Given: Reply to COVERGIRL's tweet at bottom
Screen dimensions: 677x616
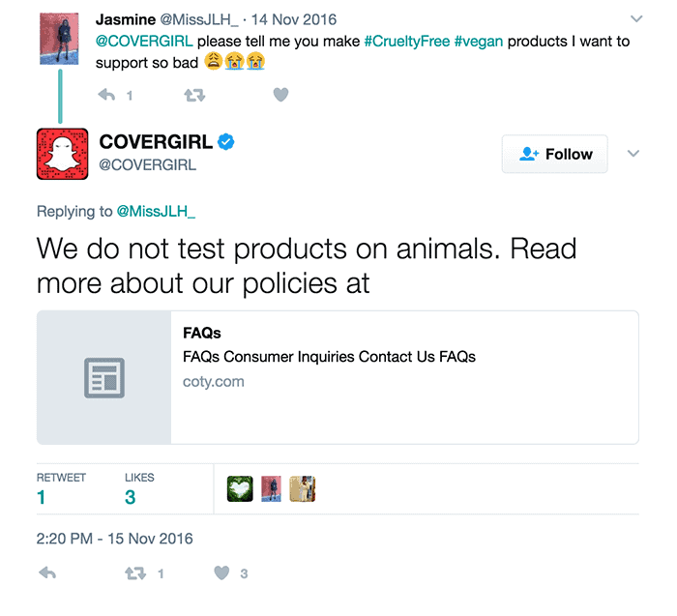Looking at the screenshot, I should [x=46, y=573].
